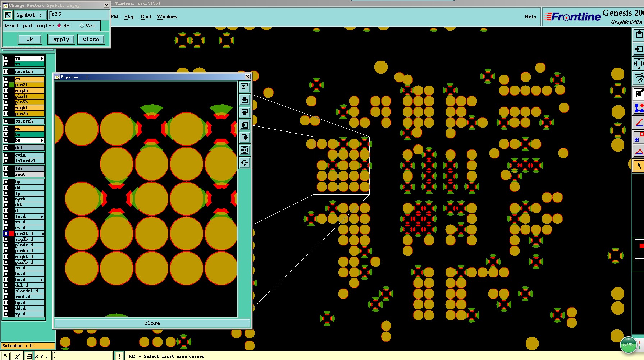Select the layer name slotdrl.d
The image size is (644, 360).
pyautogui.click(x=29, y=291)
